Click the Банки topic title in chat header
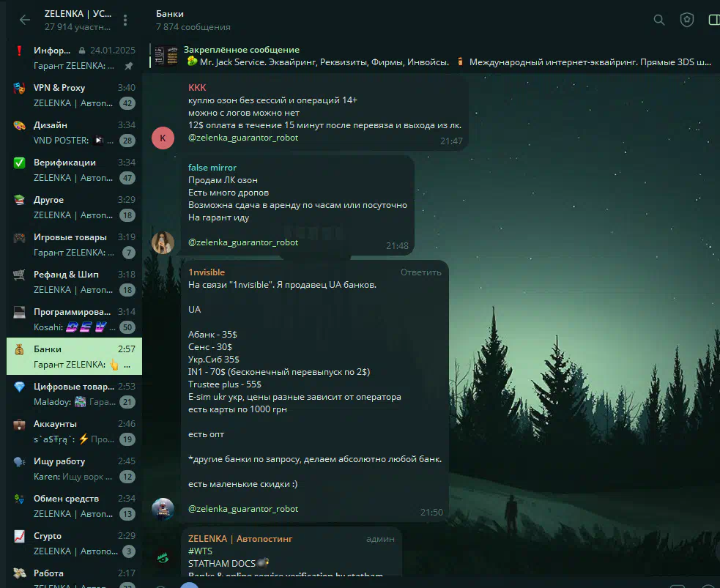Viewport: 720px width, 588px height. [169, 14]
